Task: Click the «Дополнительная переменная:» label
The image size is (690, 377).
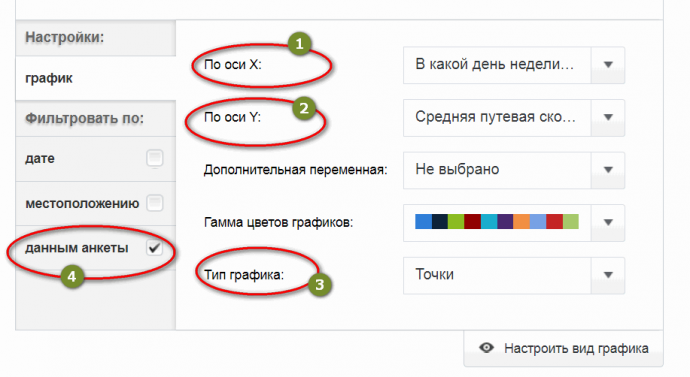Action: tap(295, 170)
